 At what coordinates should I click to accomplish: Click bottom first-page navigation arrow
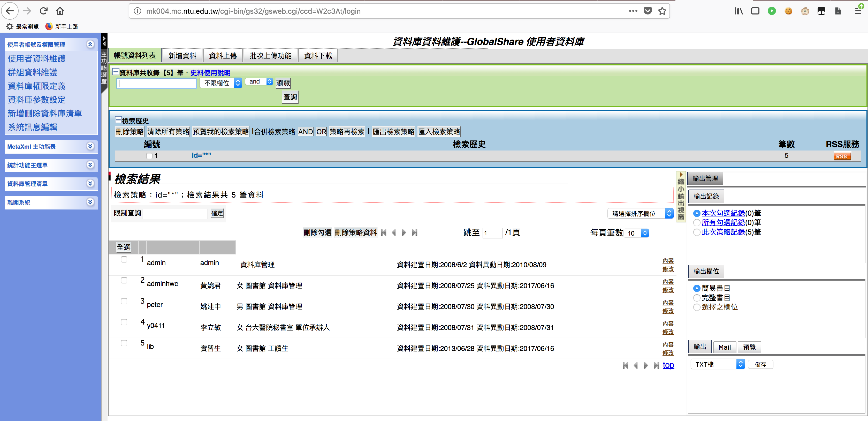pyautogui.click(x=625, y=365)
